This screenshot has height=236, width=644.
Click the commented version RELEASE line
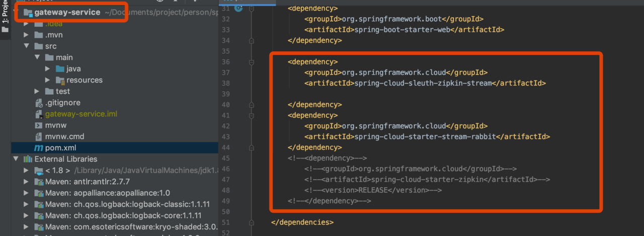click(373, 190)
